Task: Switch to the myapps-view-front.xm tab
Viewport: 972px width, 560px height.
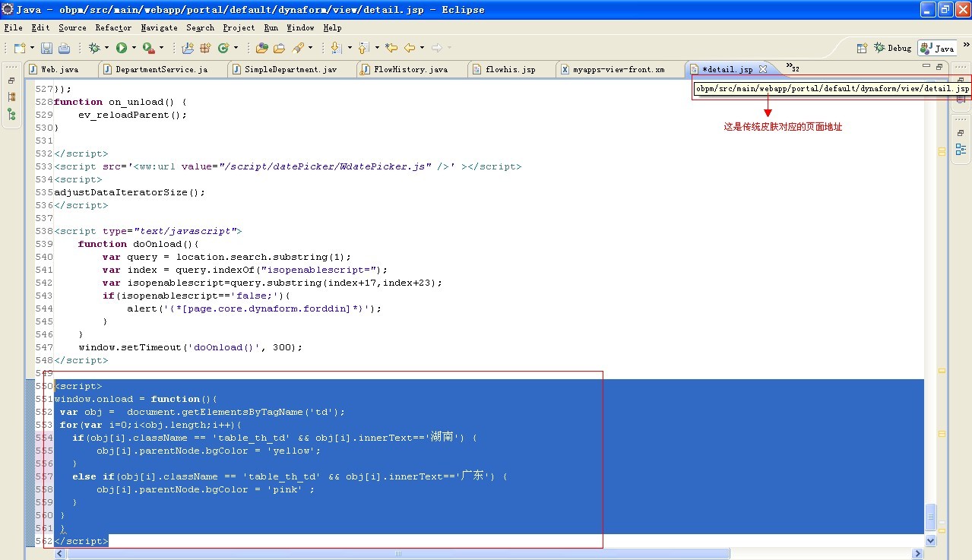Action: coord(619,69)
